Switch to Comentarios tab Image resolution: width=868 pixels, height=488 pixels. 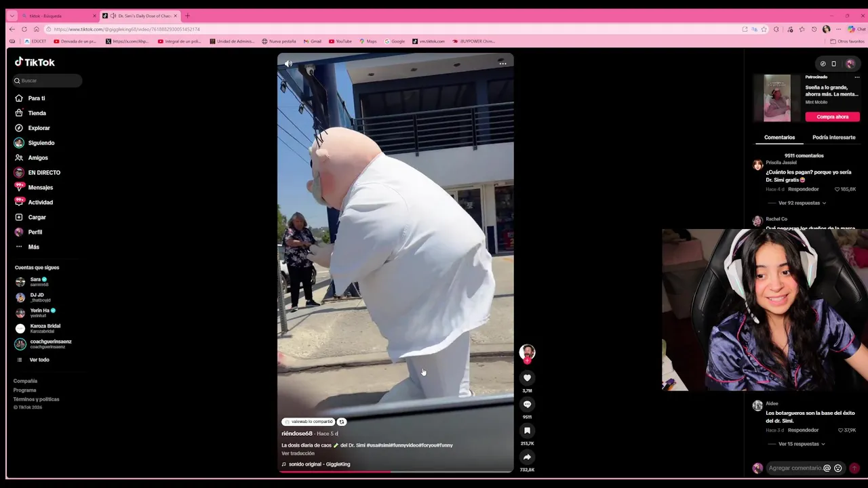(779, 138)
